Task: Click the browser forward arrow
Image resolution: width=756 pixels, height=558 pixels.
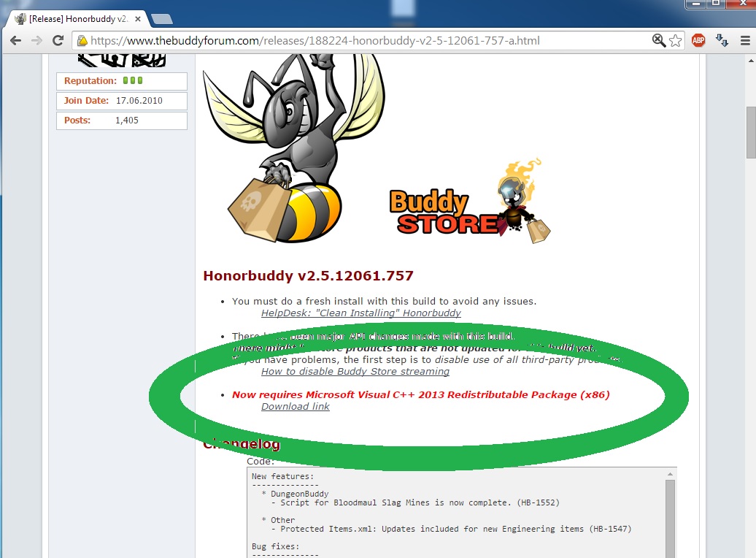Action: click(36, 41)
